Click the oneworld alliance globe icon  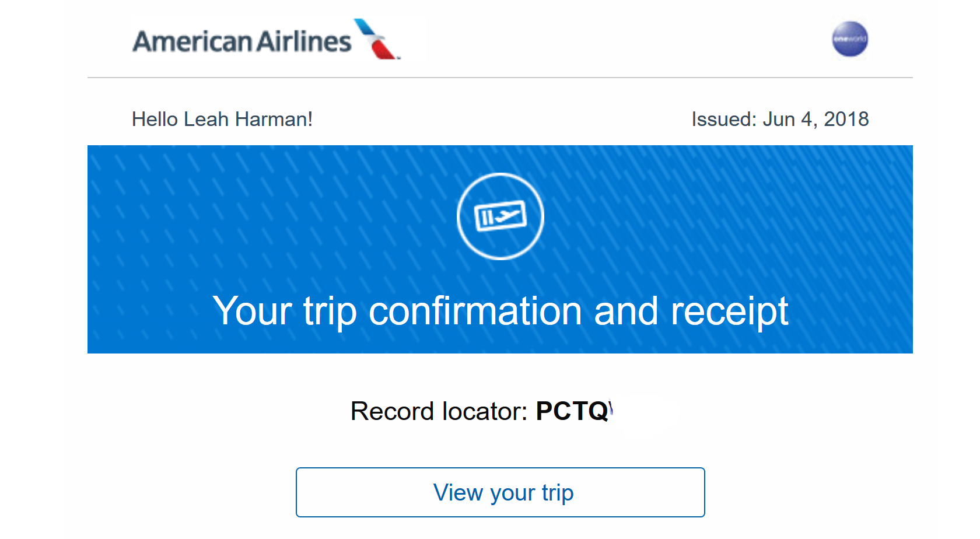(x=849, y=39)
